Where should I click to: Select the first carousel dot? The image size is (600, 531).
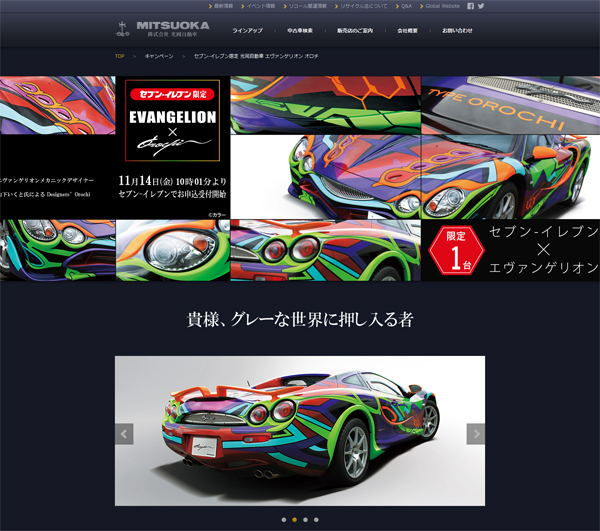coord(284,520)
